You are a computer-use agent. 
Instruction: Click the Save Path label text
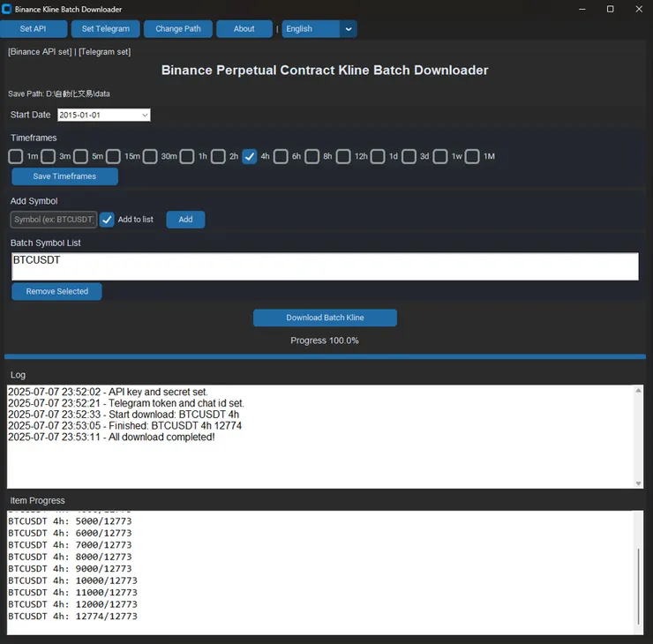(59, 94)
